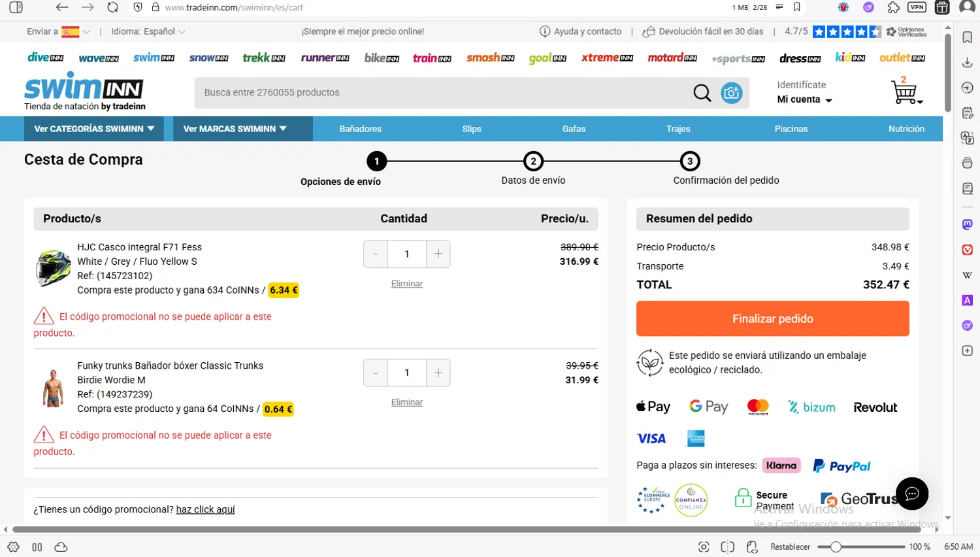
Task: Click step 2 Datos de envío circle
Action: point(533,161)
